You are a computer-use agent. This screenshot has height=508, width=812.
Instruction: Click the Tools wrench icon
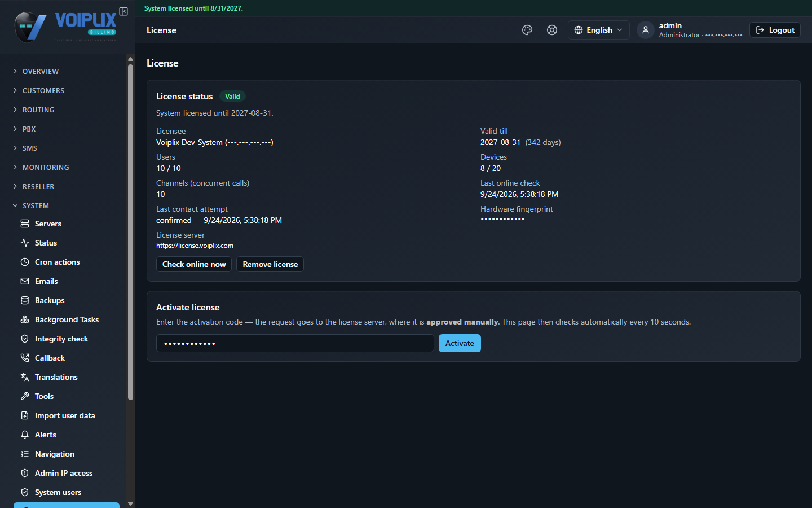click(25, 396)
